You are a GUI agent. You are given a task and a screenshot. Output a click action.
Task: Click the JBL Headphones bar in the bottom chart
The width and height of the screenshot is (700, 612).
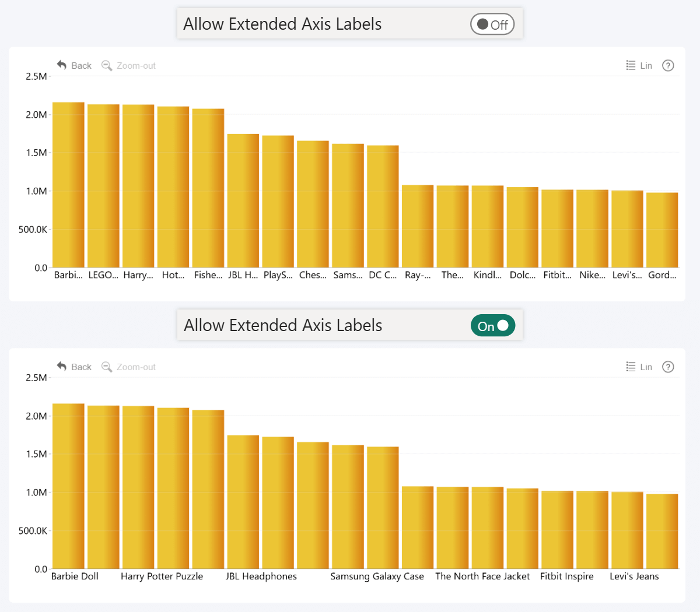pos(243,501)
